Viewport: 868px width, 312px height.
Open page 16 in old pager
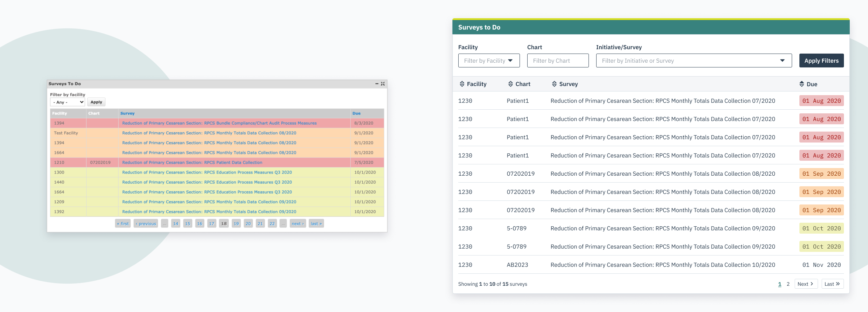[200, 223]
